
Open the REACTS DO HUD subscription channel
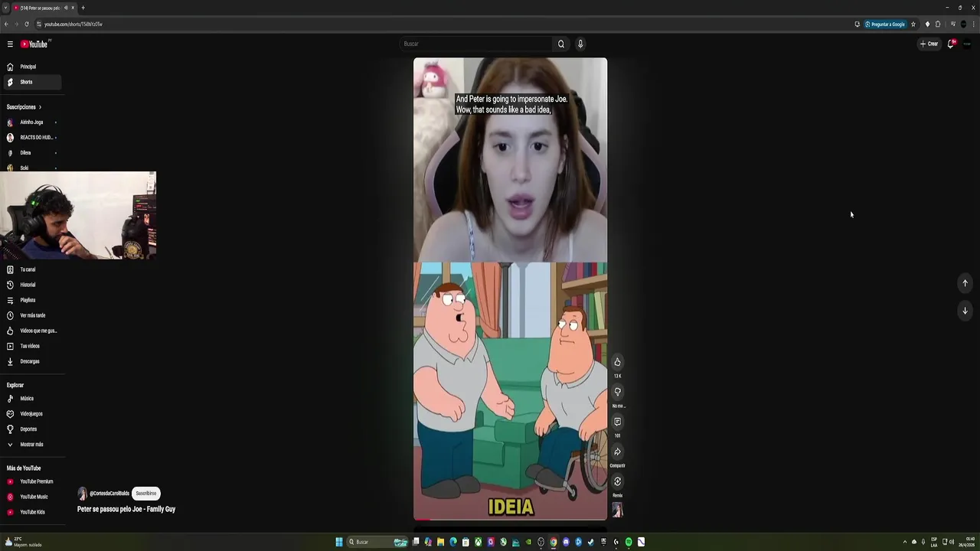point(31,138)
